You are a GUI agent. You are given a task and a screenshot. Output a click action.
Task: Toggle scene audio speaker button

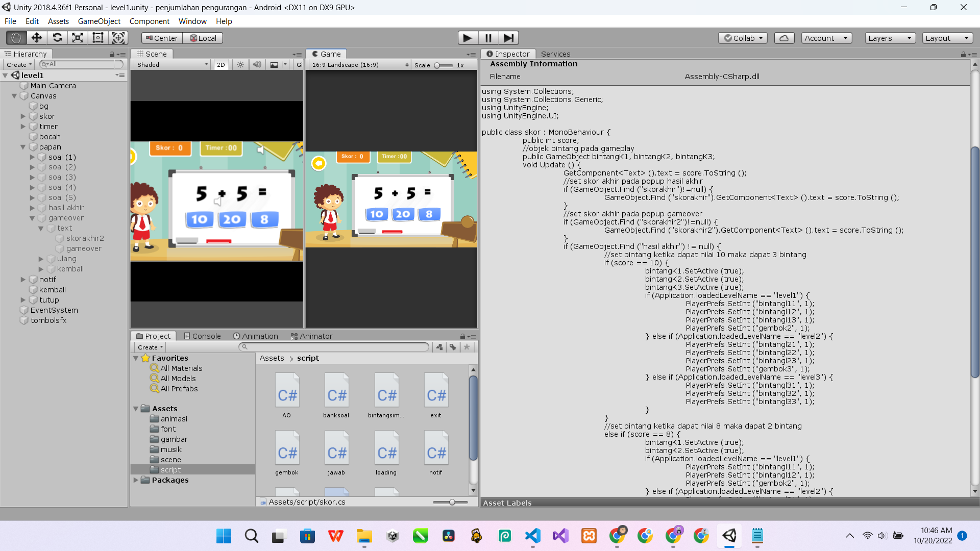tap(257, 65)
